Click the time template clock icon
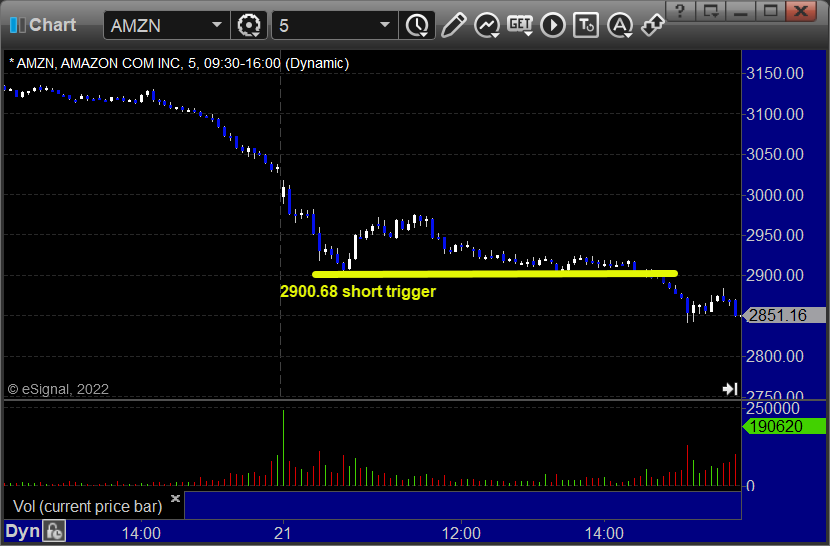The width and height of the screenshot is (830, 546). tap(418, 25)
